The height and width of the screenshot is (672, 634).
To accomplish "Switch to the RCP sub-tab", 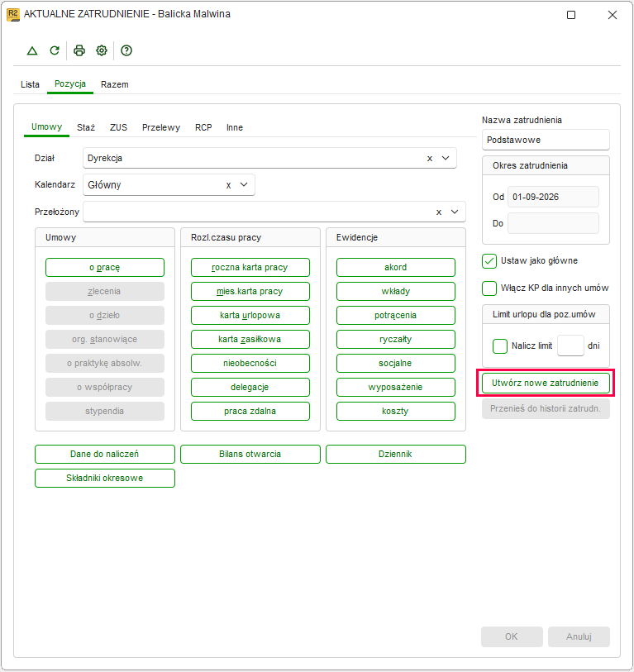I will (203, 128).
